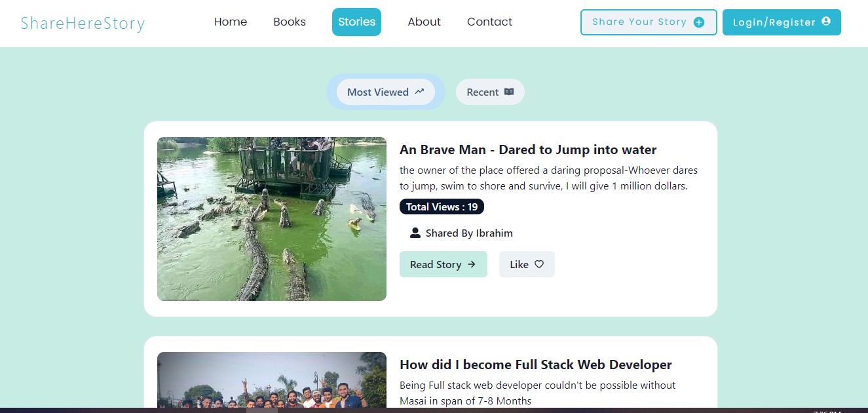This screenshot has width=868, height=413.
Task: Click the heart icon in the Like button
Action: click(x=539, y=264)
